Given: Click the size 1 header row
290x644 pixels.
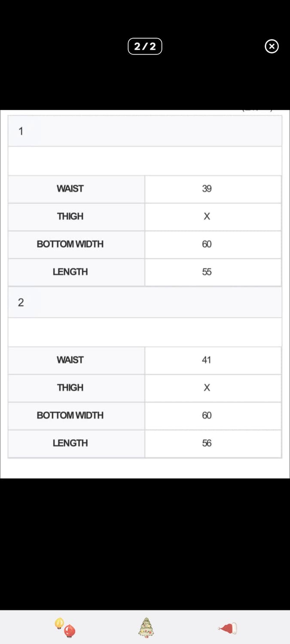Looking at the screenshot, I should click(x=145, y=131).
